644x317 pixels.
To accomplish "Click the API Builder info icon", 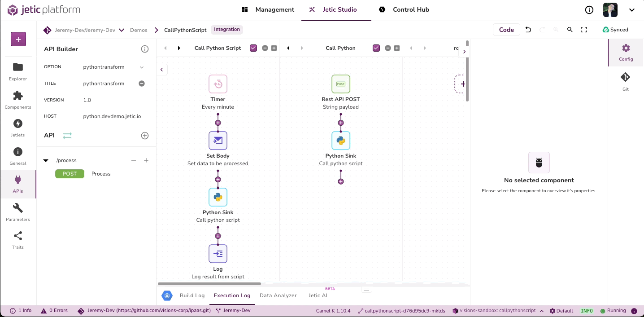I will 145,49.
